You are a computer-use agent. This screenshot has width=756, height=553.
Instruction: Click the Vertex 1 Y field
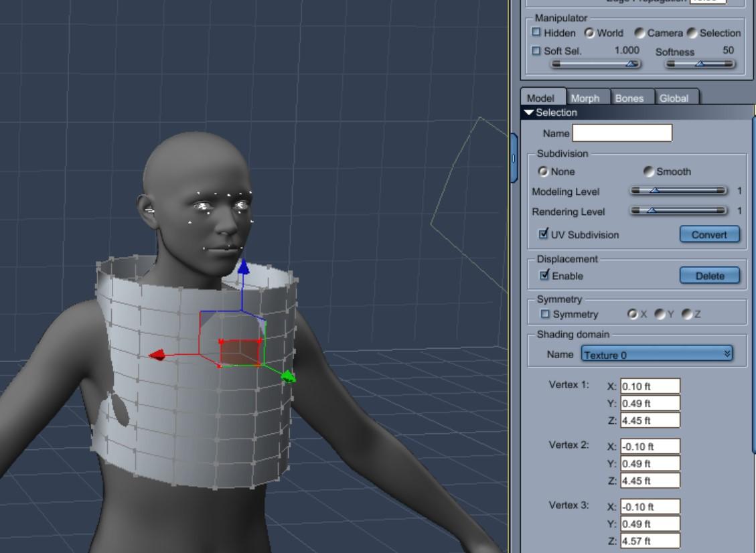click(650, 403)
